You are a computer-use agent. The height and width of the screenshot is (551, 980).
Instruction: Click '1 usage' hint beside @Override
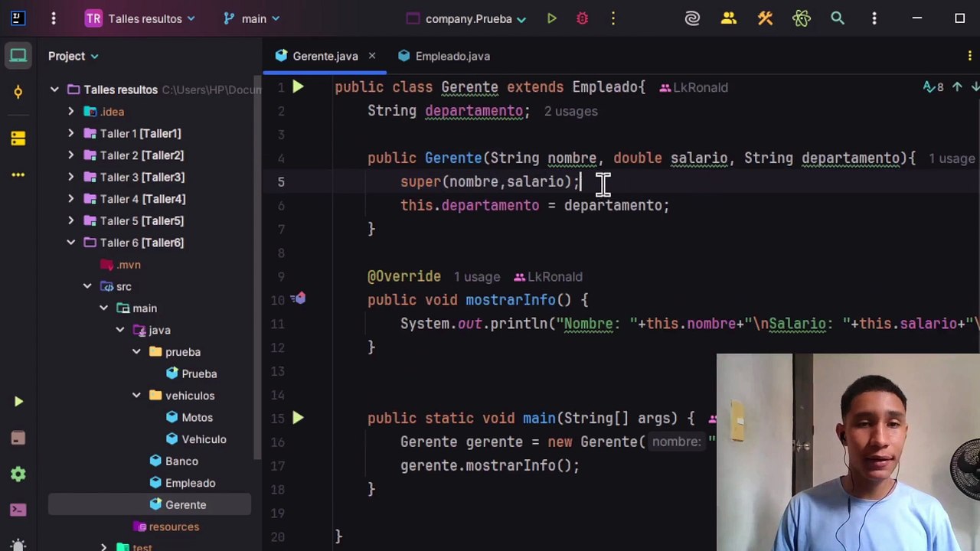pyautogui.click(x=476, y=276)
